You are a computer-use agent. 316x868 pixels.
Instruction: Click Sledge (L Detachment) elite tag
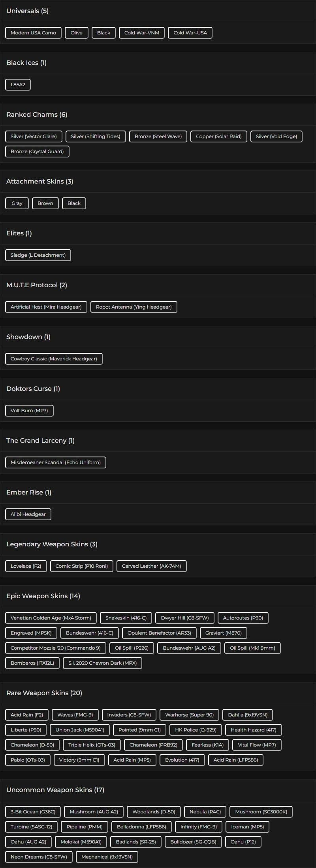pos(38,255)
